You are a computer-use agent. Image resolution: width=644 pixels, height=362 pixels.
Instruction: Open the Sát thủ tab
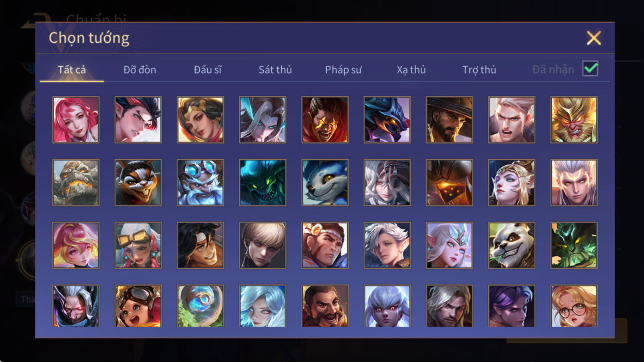click(275, 70)
